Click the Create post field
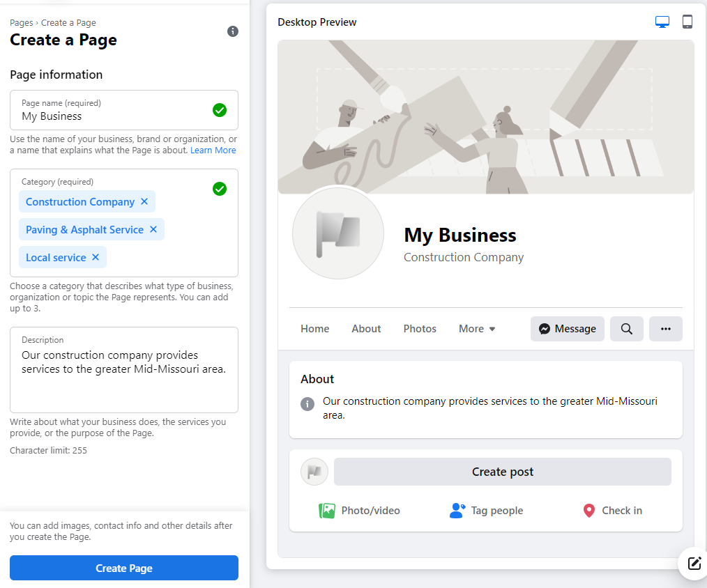Screen dimensions: 707x588 (502, 472)
